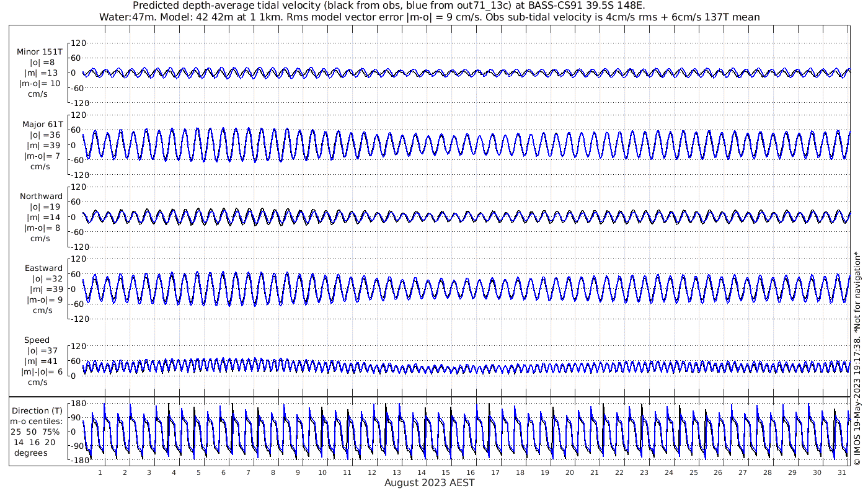This screenshot has width=868, height=496.
Task: Click the '180' tick on the Direction axis
Action: point(77,404)
